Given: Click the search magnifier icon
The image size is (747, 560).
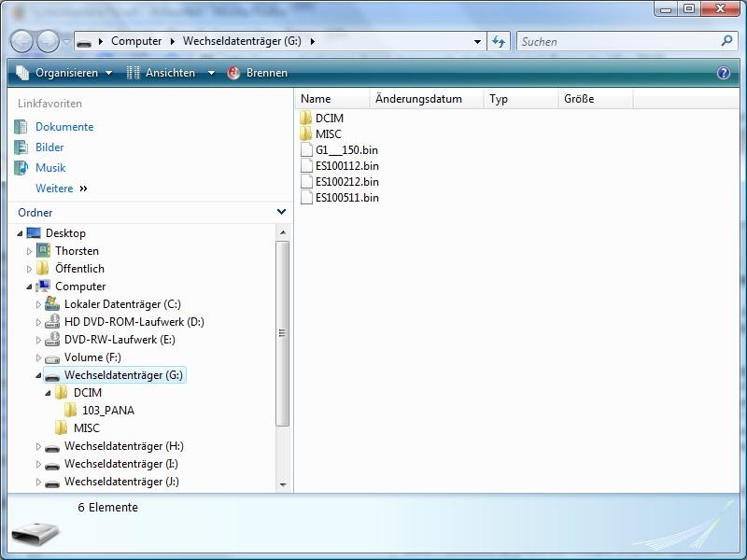Looking at the screenshot, I should [727, 41].
